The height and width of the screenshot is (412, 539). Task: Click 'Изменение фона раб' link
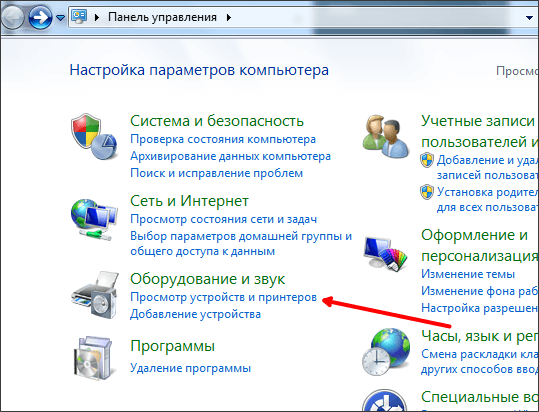pyautogui.click(x=480, y=291)
